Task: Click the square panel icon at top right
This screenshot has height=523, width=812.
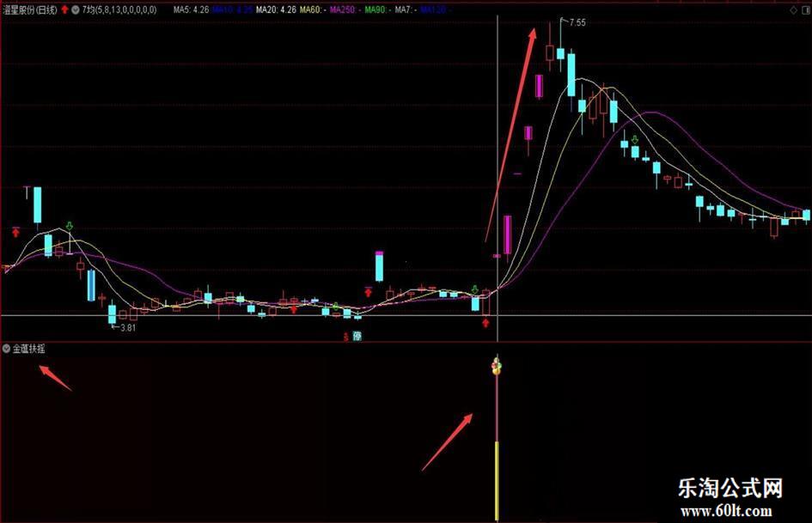Action: click(x=805, y=9)
